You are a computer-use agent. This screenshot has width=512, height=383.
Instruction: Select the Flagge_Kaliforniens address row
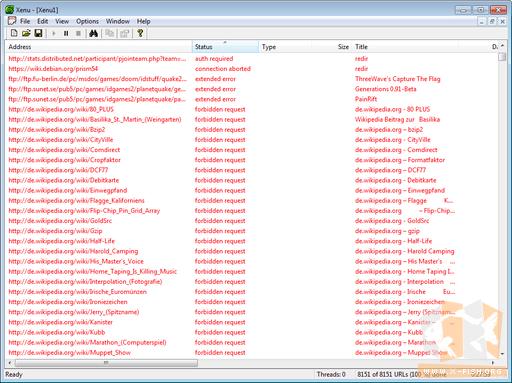pos(76,200)
